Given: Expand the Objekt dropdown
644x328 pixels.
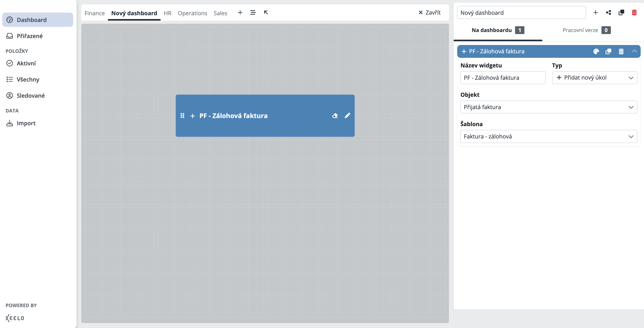Looking at the screenshot, I should pos(549,107).
